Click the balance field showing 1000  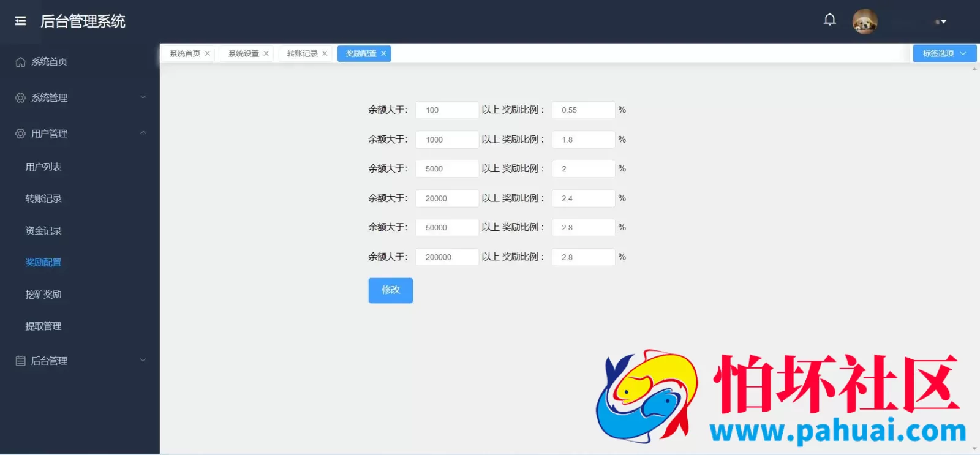447,140
